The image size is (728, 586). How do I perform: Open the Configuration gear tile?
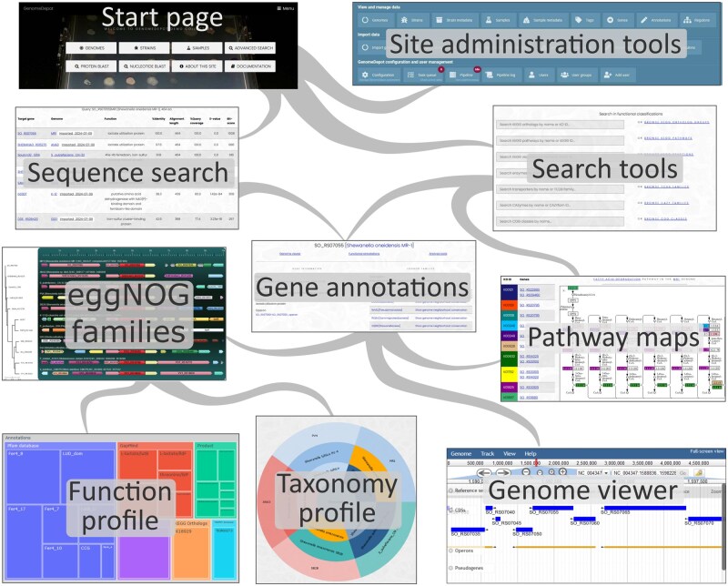coord(379,75)
